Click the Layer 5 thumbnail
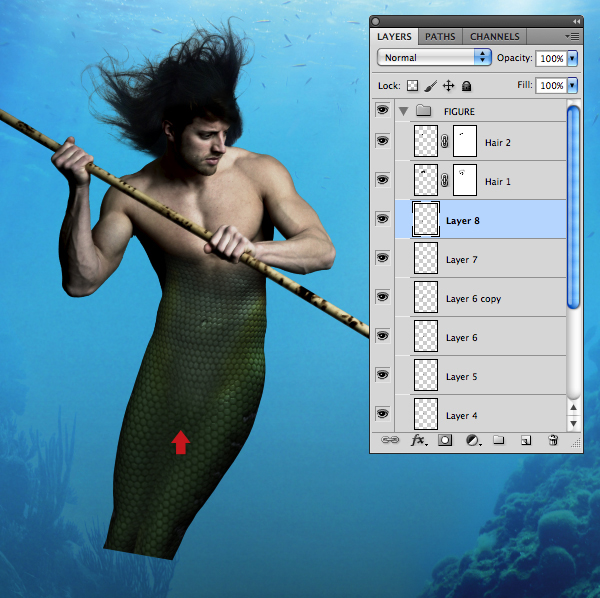Viewport: 600px width, 598px height. [426, 375]
